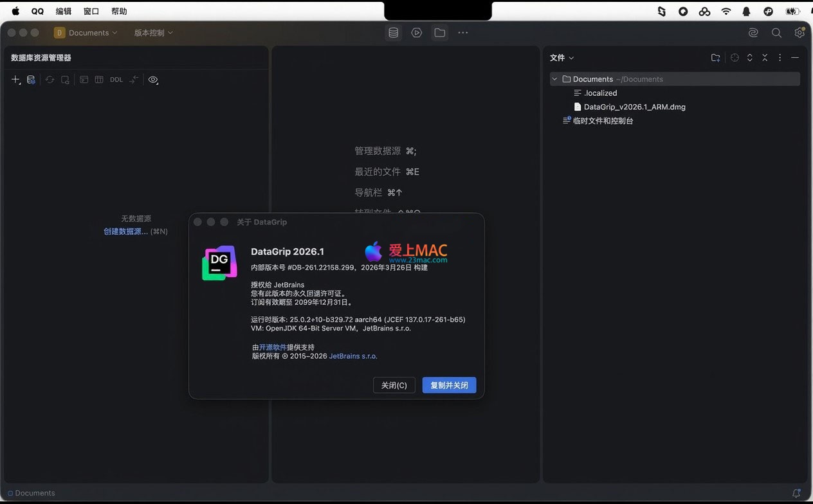Collapse all items in the Files panel
The image size is (813, 504).
[765, 58]
